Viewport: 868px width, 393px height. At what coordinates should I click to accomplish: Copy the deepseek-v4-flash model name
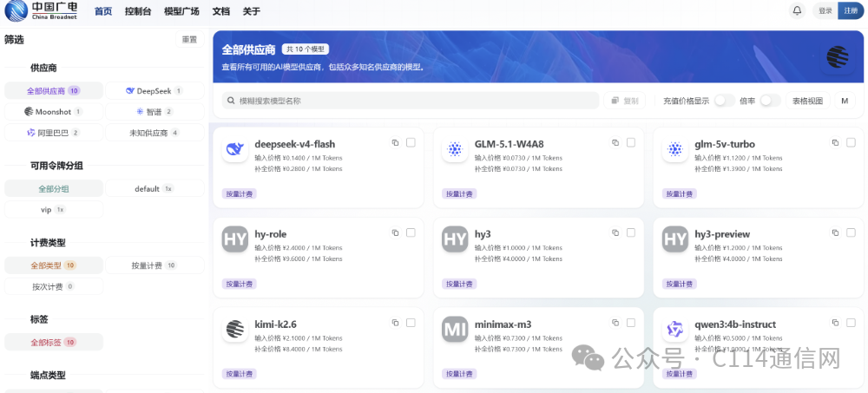(395, 143)
